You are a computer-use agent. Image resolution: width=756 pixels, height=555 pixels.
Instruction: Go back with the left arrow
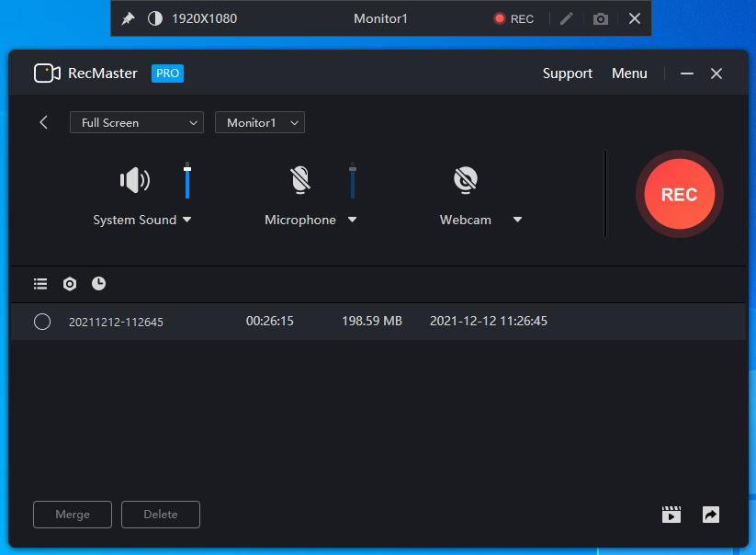43,122
